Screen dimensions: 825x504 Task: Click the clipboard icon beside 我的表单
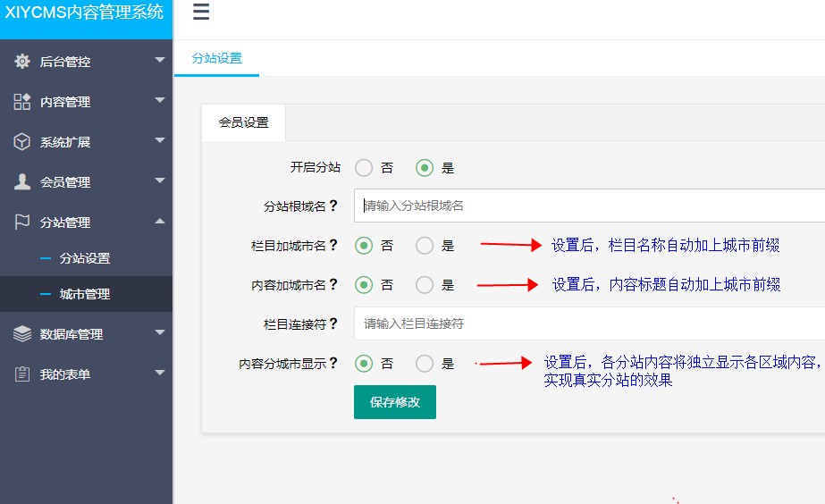pos(22,374)
